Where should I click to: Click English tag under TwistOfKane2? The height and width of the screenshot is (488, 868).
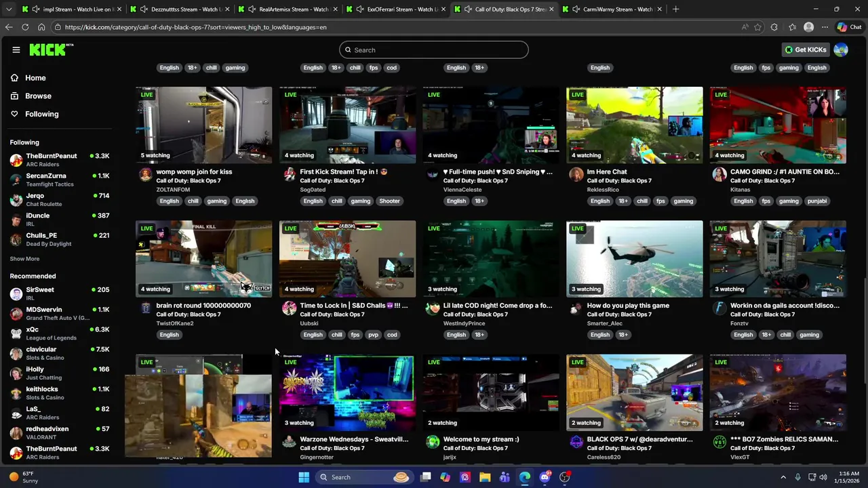click(x=170, y=335)
